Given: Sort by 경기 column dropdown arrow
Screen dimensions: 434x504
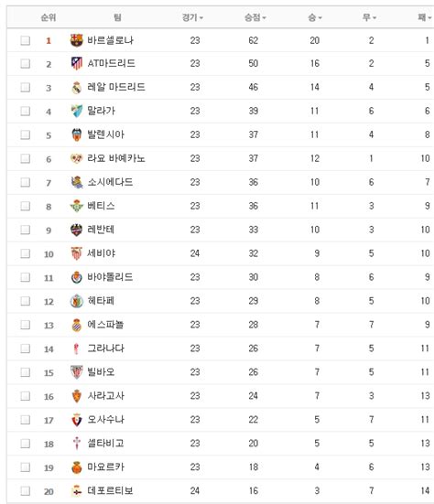Looking at the screenshot, I should click(x=201, y=18).
